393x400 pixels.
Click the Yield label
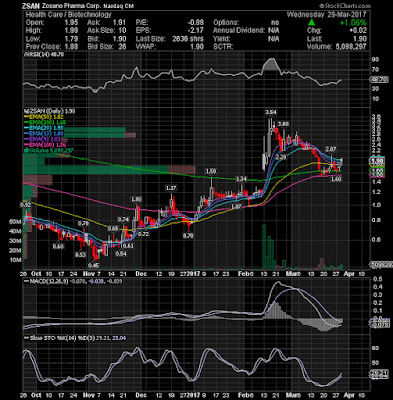pyautogui.click(x=222, y=38)
